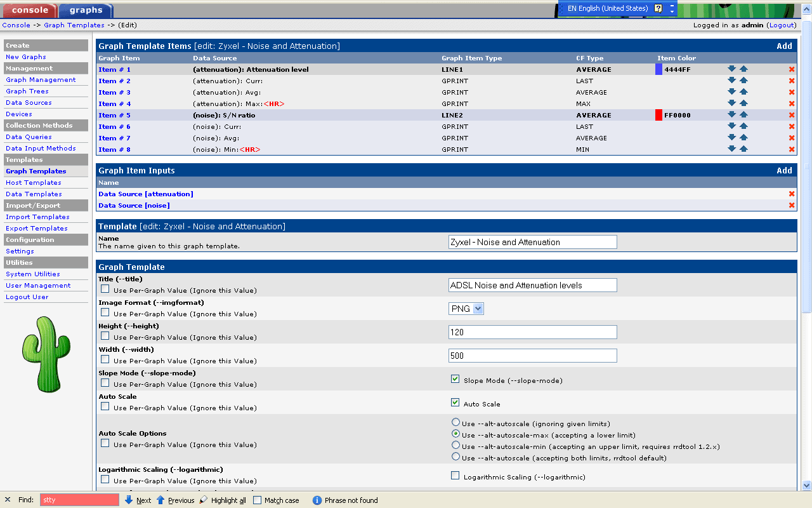Remove Data Source [attenuation] input
812x508 pixels.
click(x=791, y=194)
